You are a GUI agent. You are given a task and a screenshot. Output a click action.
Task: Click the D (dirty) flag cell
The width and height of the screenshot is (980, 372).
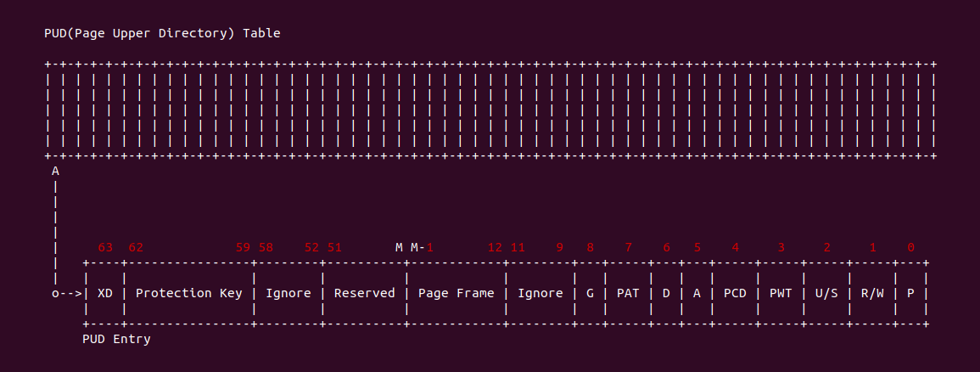666,293
